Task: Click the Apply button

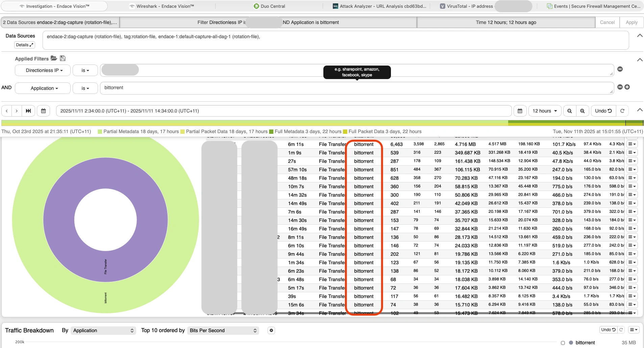Action: click(x=631, y=22)
